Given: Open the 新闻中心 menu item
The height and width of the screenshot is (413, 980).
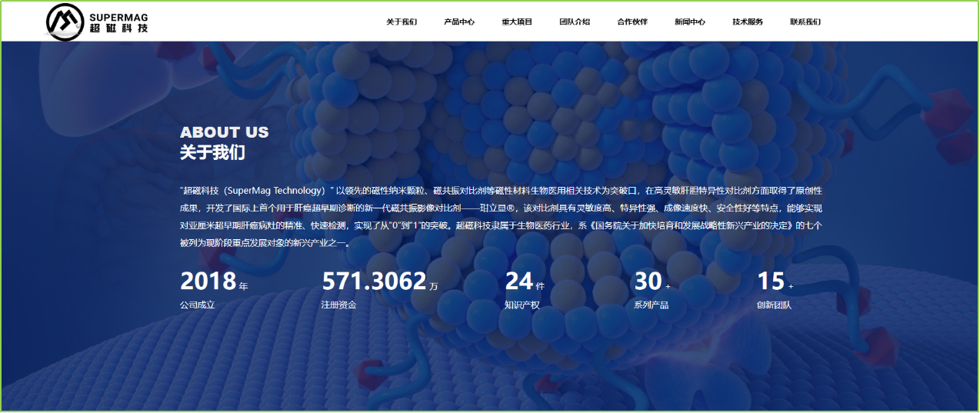Looking at the screenshot, I should click(x=690, y=22).
